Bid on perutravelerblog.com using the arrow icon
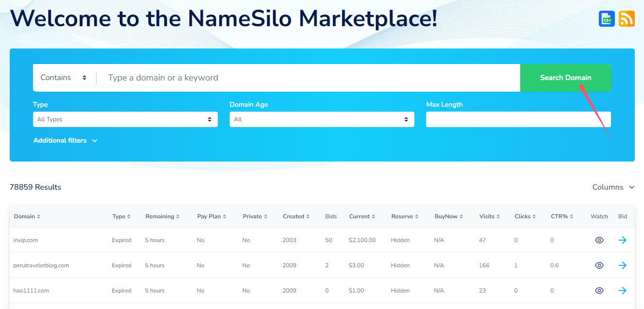 click(x=623, y=265)
